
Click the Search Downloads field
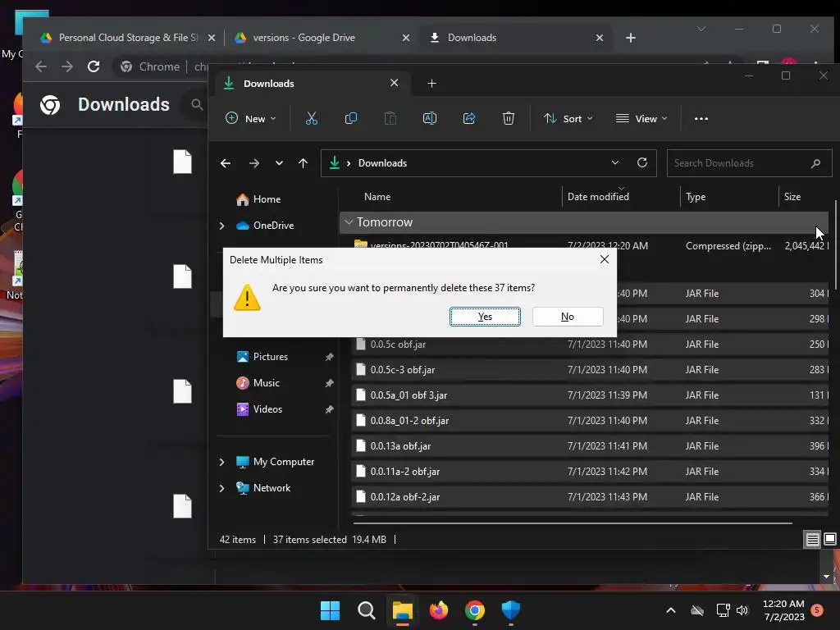tap(749, 163)
